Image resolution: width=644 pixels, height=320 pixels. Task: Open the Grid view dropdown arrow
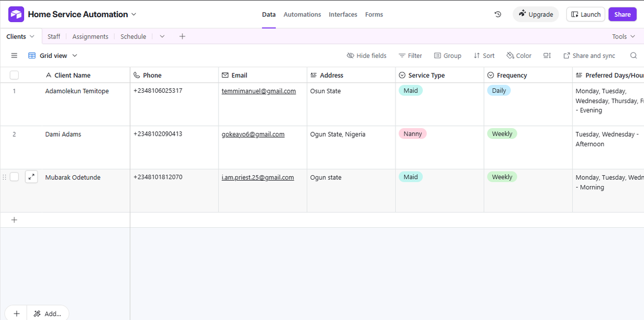[x=75, y=56]
